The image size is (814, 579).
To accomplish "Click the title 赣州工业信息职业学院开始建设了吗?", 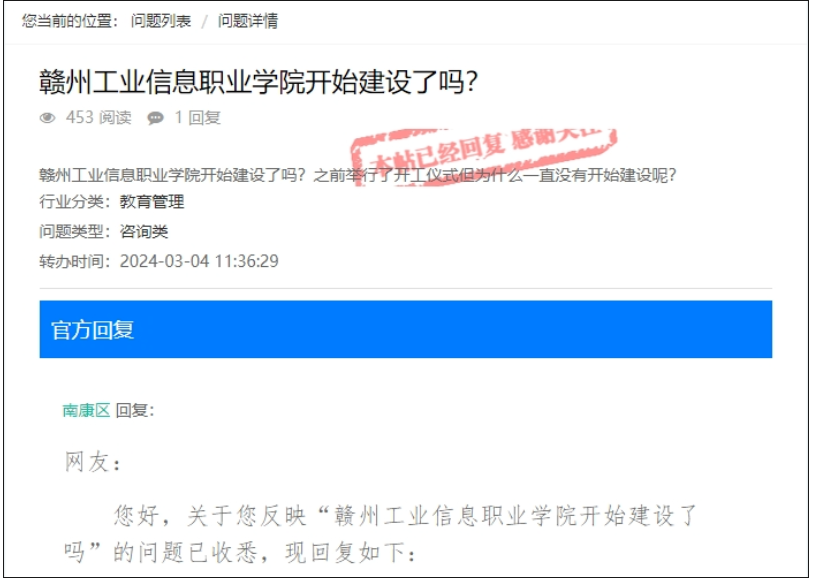I will pos(258,82).
